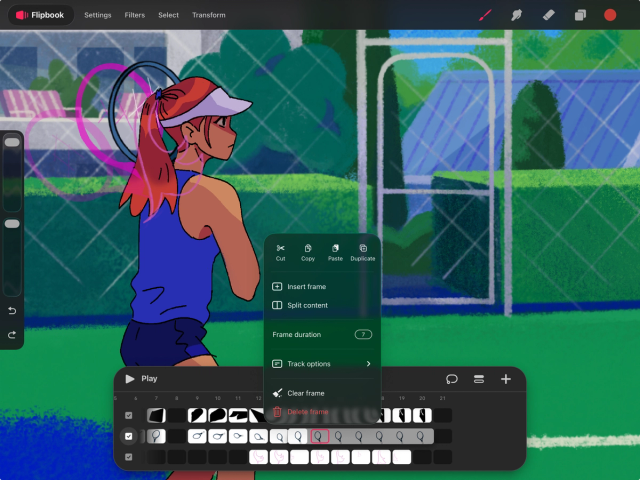The height and width of the screenshot is (480, 640).
Task: Open the layers panel icon
Action: (580, 15)
